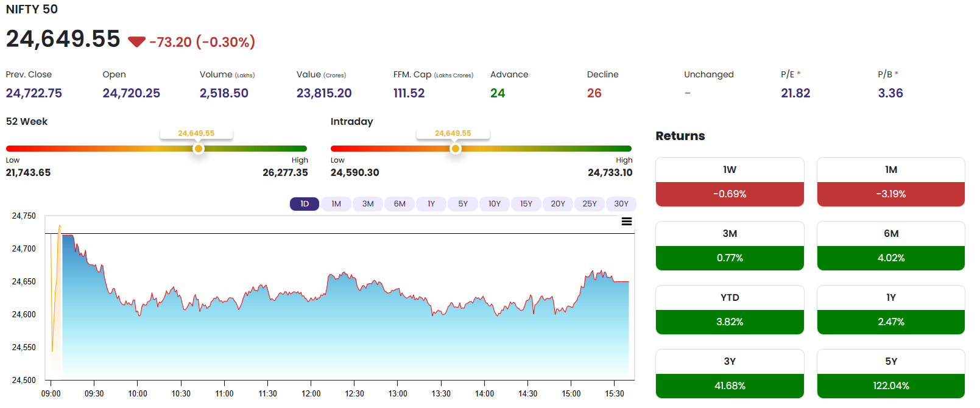Click the Intraday high 24,733.10
This screenshot has height=408, width=980.
point(610,172)
